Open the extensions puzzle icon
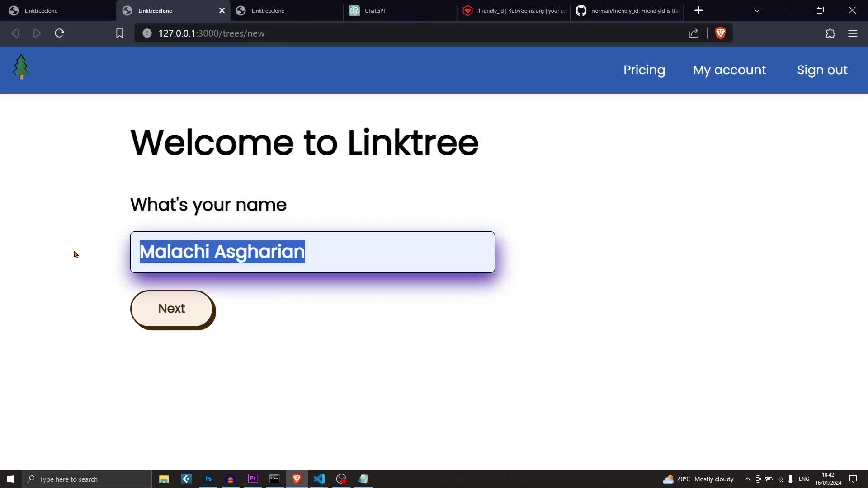 tap(830, 33)
